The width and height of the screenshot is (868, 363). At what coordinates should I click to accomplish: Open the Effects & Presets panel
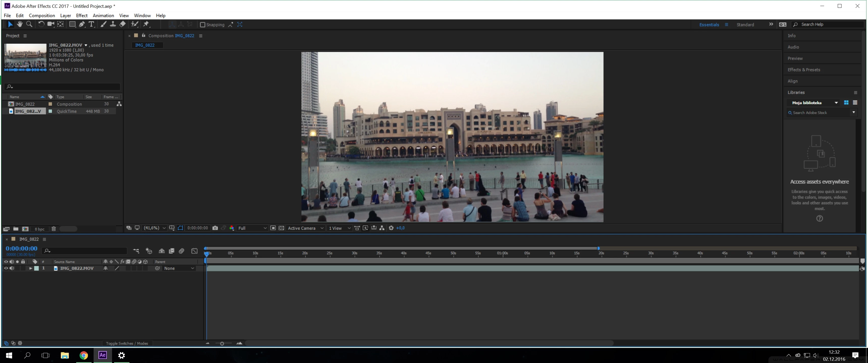pos(804,70)
